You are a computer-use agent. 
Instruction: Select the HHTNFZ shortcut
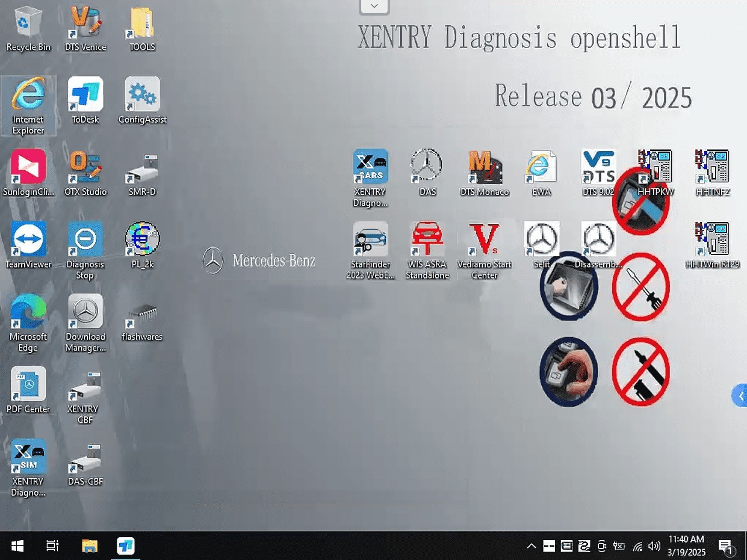pos(712,173)
